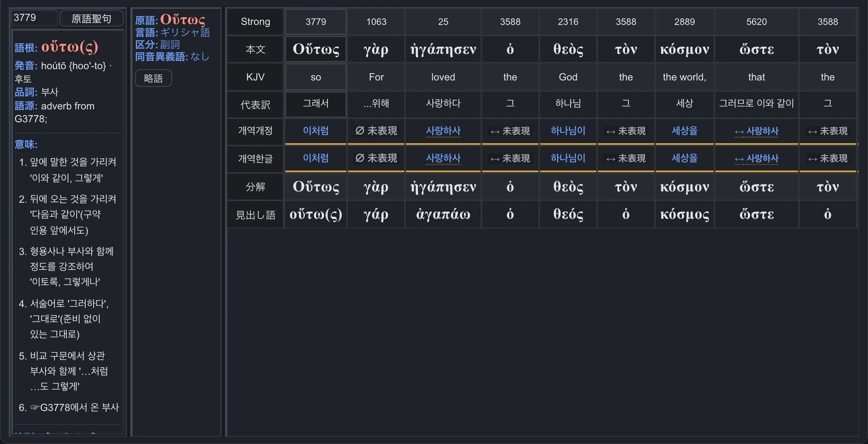The image size is (868, 444).
Task: Select Strong number 5620 cell
Action: tap(757, 22)
